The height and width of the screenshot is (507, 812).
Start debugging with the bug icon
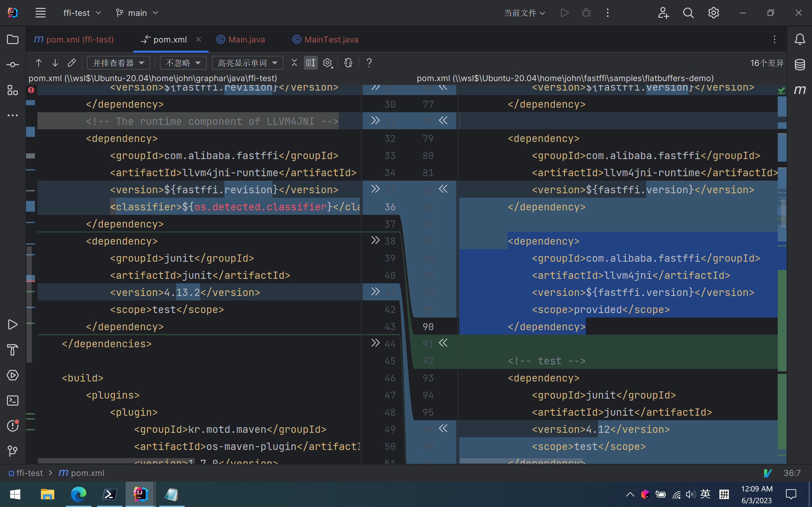pyautogui.click(x=586, y=13)
